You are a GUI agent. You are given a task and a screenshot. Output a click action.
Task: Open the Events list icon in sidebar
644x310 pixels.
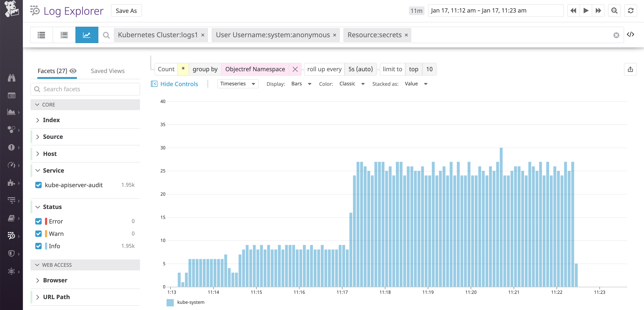11,95
